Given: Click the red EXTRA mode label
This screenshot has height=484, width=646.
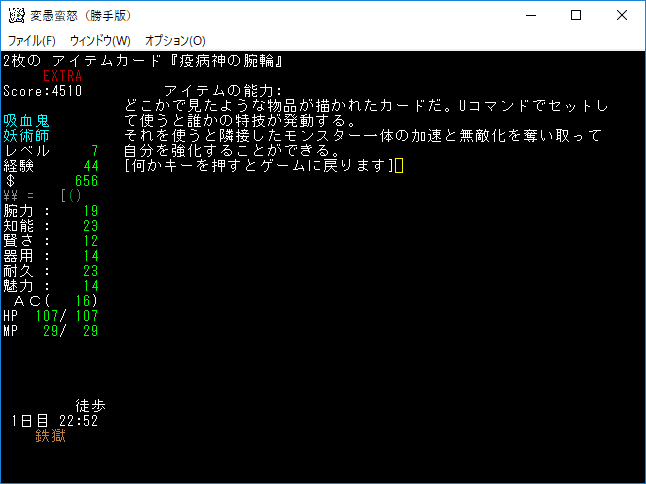Looking at the screenshot, I should pyautogui.click(x=62, y=76).
